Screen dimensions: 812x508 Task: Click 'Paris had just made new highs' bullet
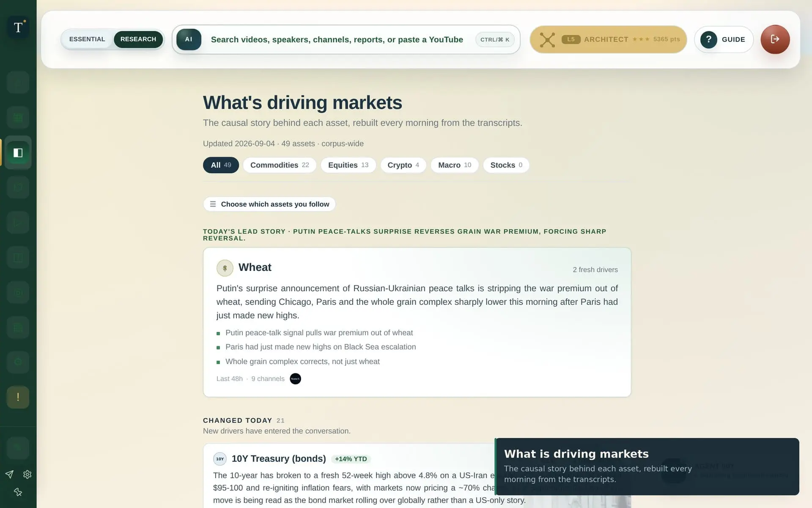321,347
